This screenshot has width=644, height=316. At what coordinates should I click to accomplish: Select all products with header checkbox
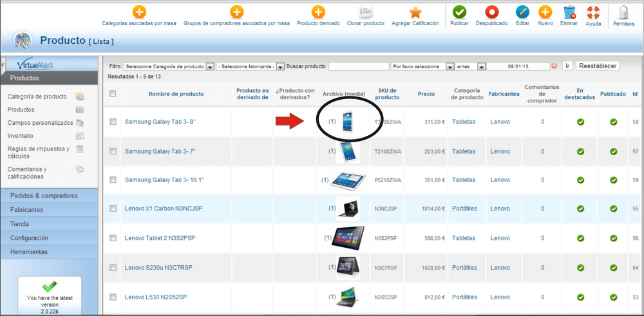(x=113, y=94)
